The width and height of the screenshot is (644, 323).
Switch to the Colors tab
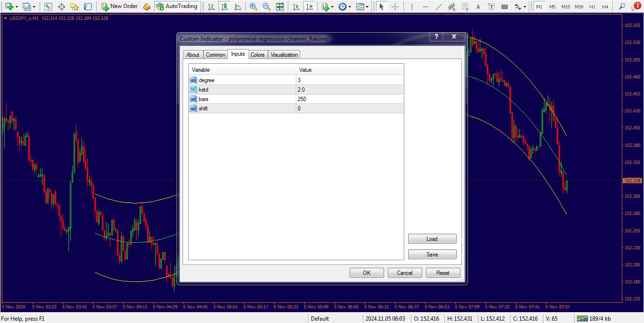(x=258, y=55)
